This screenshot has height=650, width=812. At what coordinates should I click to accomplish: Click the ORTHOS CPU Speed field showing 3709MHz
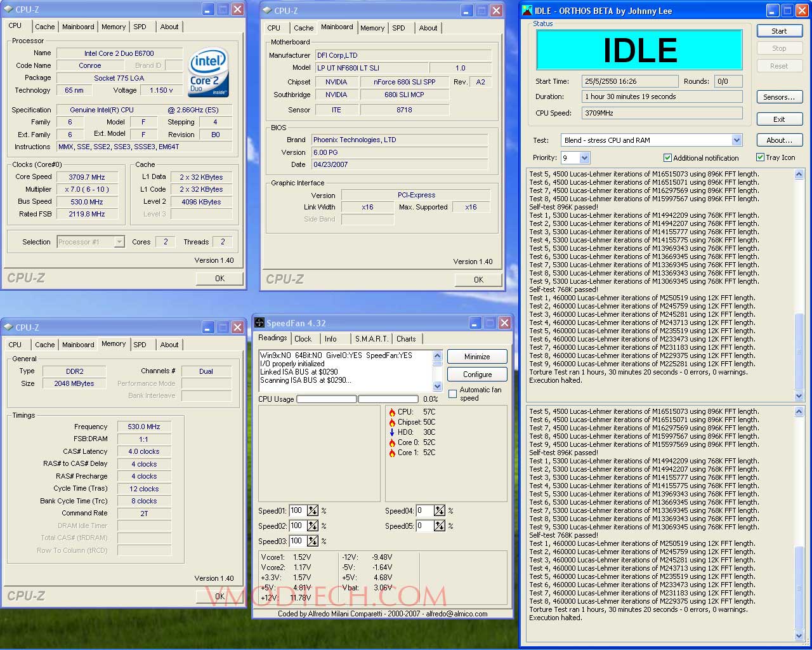click(x=662, y=113)
